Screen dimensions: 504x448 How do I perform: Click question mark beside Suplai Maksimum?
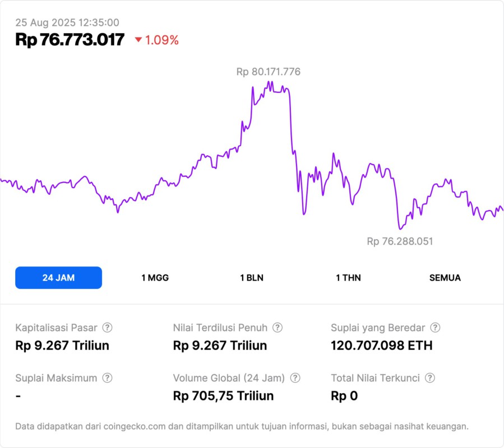point(107,378)
